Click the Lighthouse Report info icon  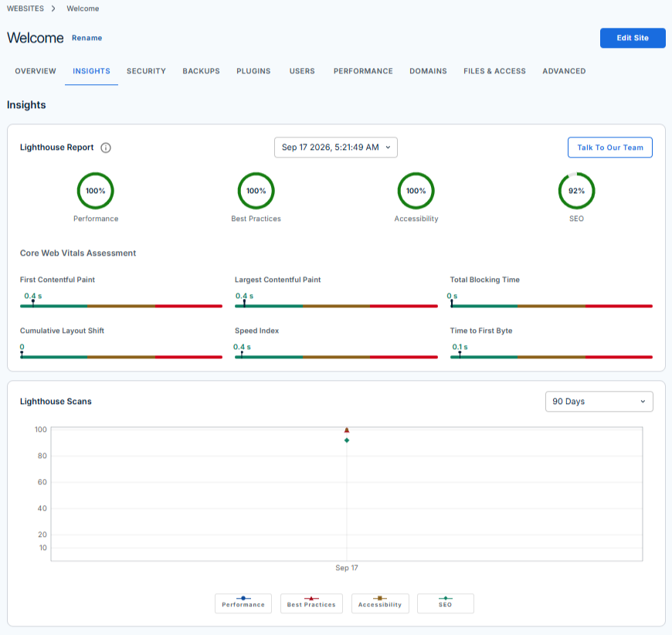tap(105, 148)
